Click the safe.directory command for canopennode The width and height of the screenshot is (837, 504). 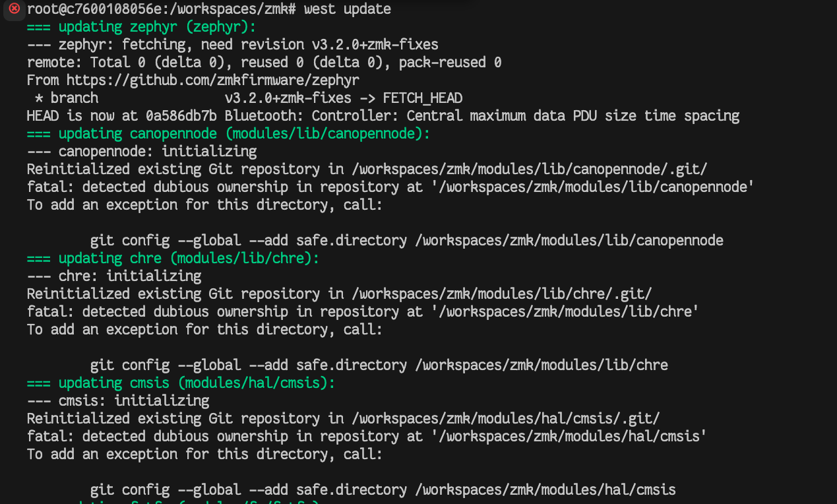(406, 241)
